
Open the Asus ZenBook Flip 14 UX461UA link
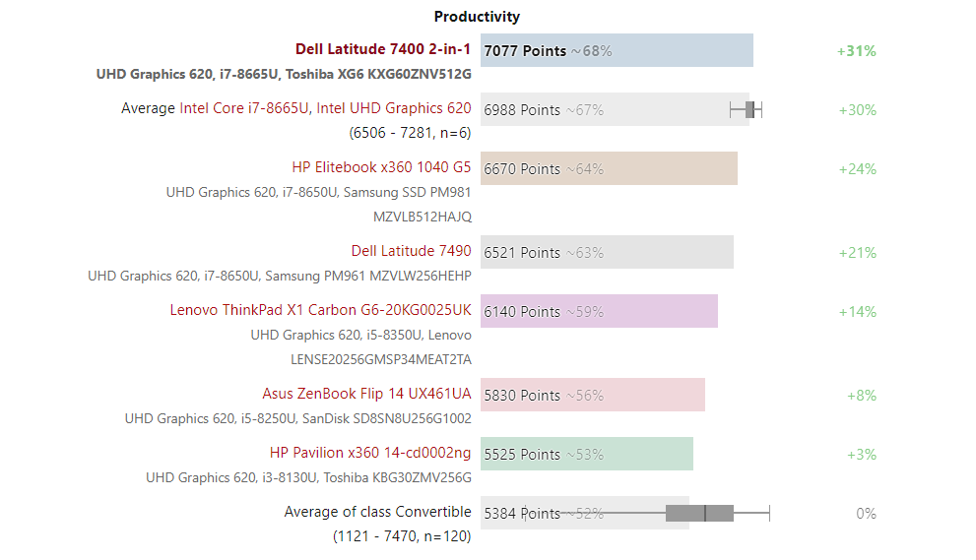(x=366, y=394)
